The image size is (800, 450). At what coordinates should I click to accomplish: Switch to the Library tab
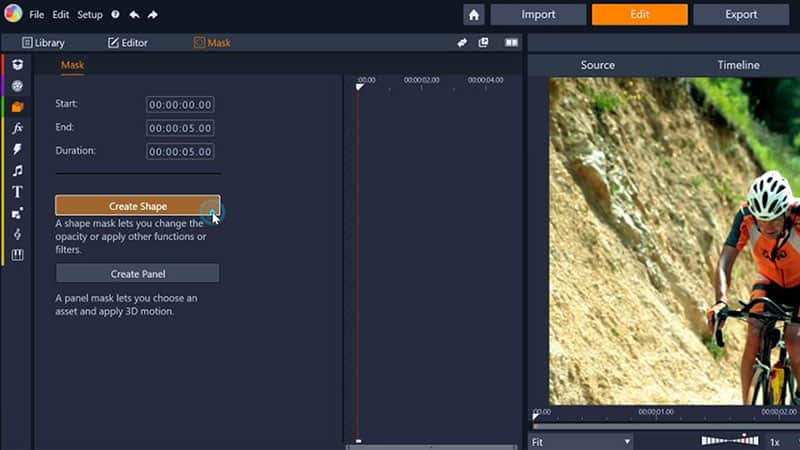pyautogui.click(x=43, y=43)
